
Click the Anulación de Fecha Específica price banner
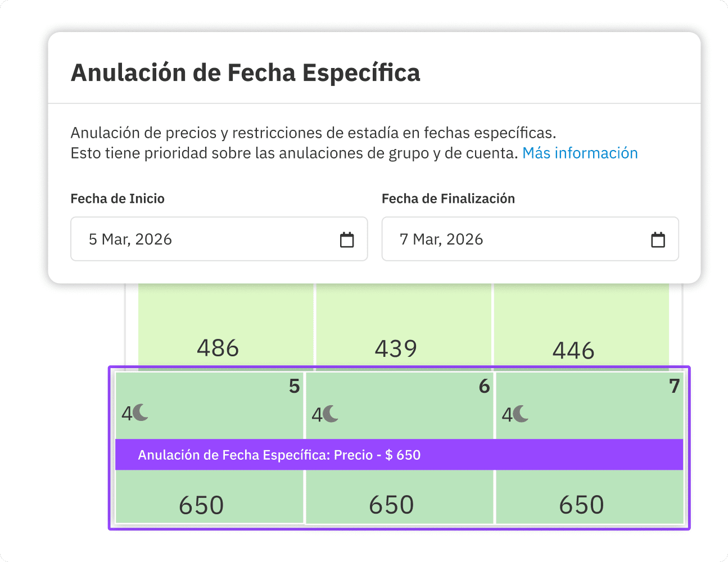tap(399, 455)
